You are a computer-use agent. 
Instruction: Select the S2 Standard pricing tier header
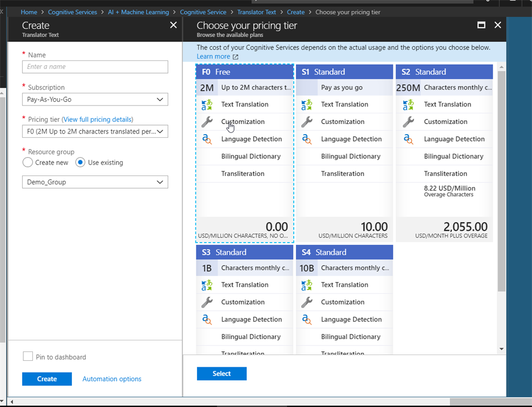[445, 72]
